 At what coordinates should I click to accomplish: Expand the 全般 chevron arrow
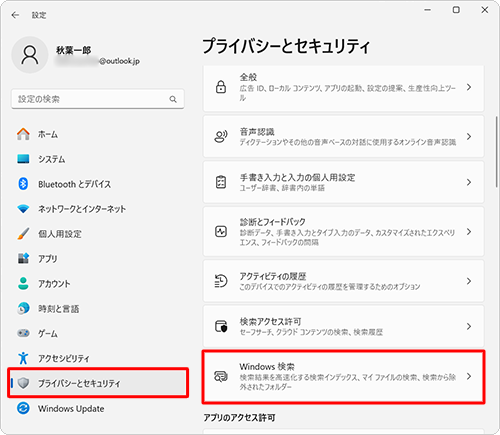pos(469,87)
